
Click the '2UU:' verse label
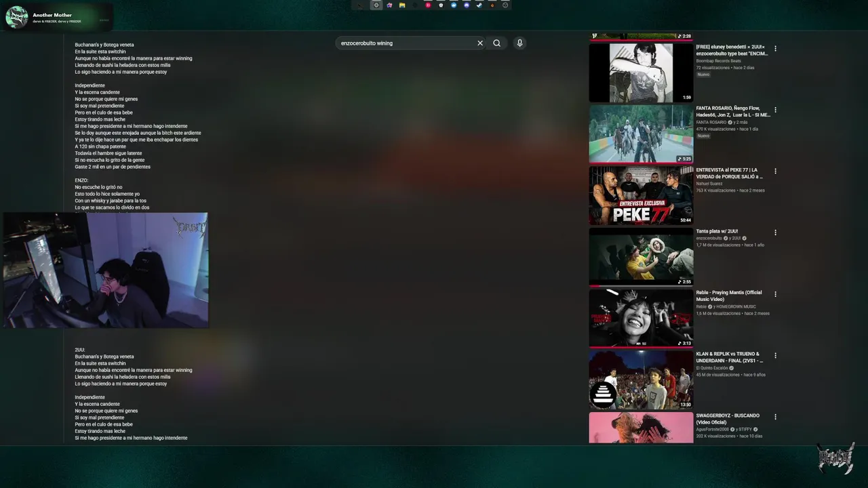pyautogui.click(x=80, y=350)
